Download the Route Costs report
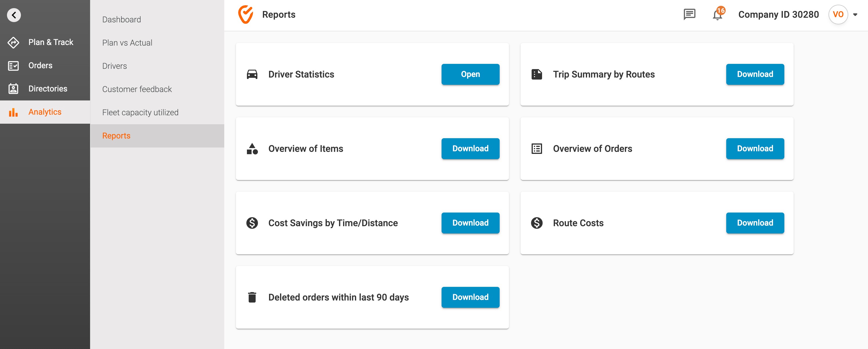Screen dimensions: 868x349 [x=754, y=223]
